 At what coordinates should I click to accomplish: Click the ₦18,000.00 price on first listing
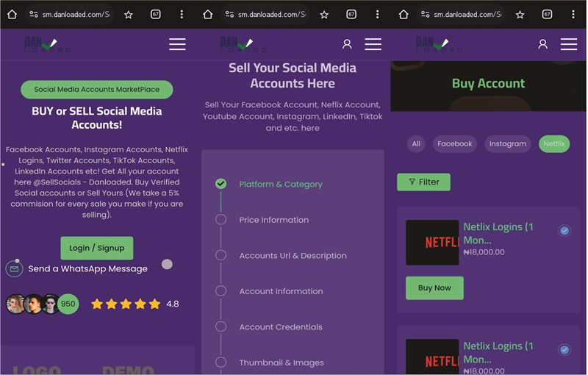tap(484, 252)
